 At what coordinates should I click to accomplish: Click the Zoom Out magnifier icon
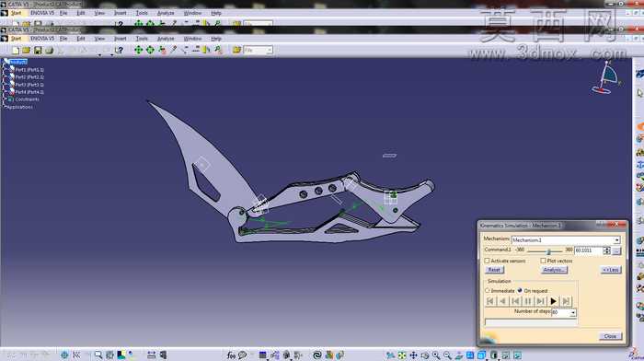447,355
